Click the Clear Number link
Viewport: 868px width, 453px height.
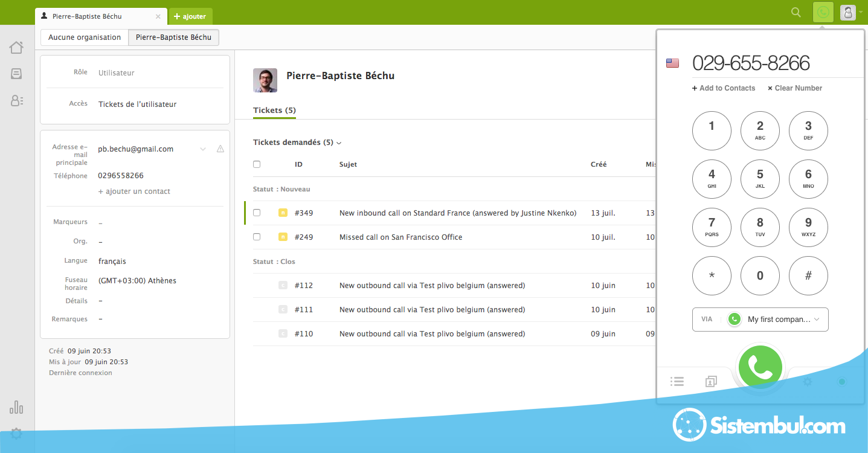click(794, 88)
